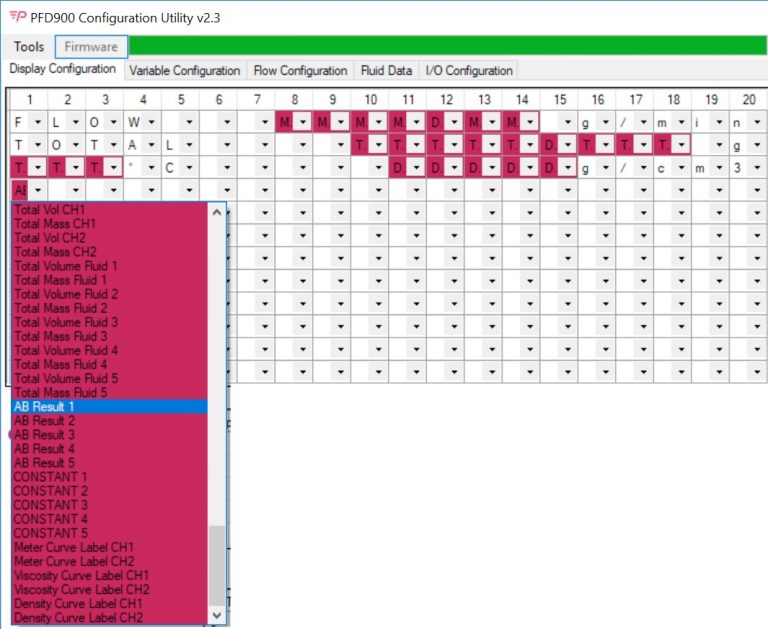Click list scrollbar down arrow
The image size is (768, 629).
217,615
